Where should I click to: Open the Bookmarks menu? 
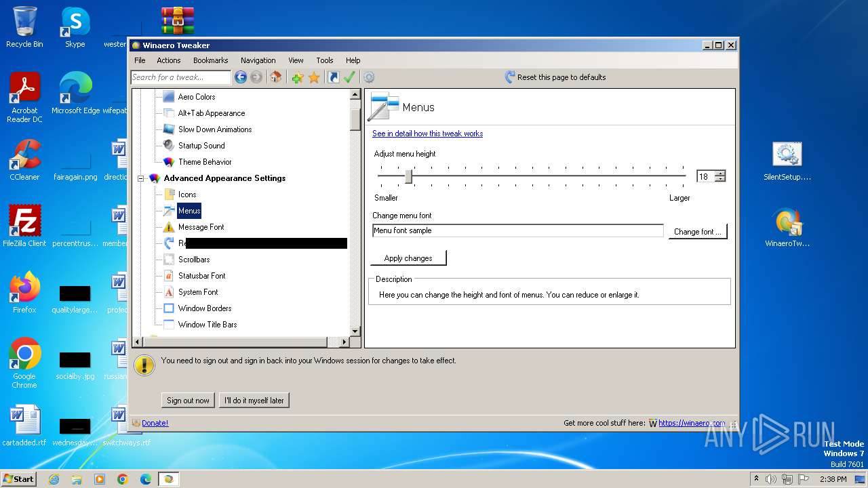210,60
